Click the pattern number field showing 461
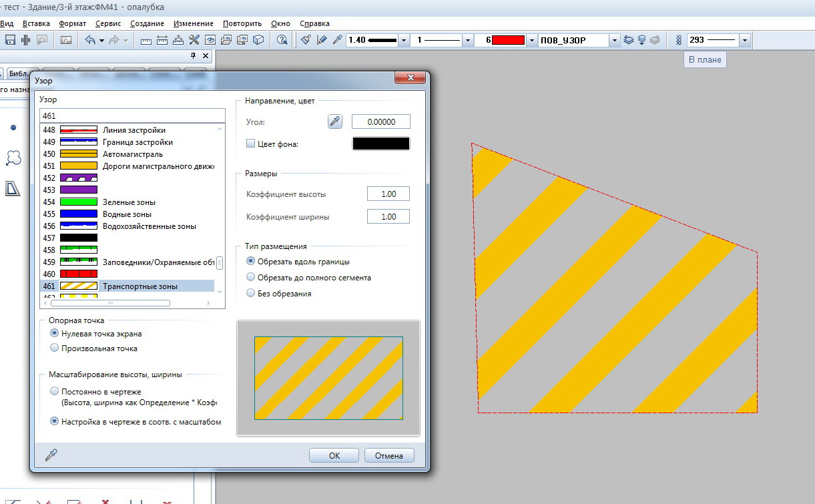 click(132, 115)
